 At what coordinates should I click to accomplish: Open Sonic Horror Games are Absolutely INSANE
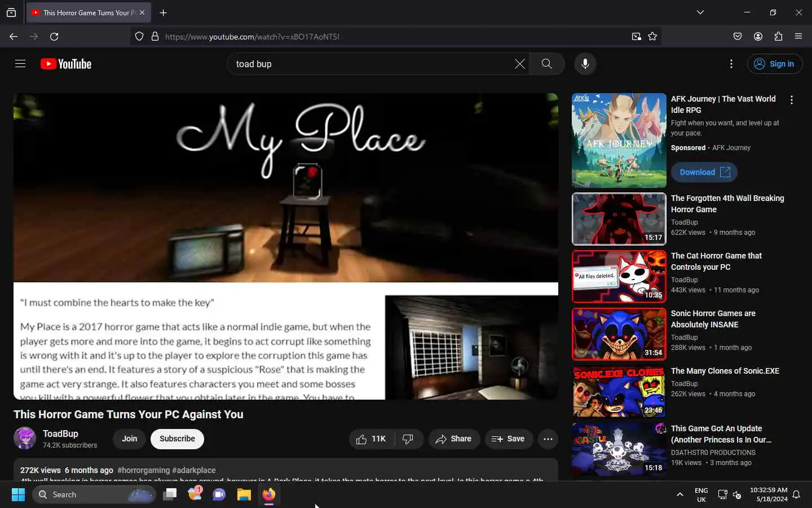[713, 319]
